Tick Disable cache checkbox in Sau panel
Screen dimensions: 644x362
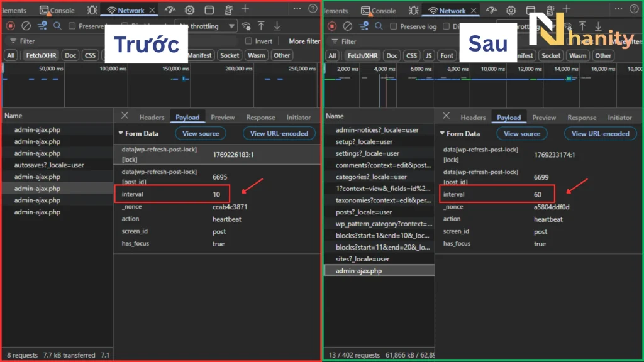coord(447,26)
